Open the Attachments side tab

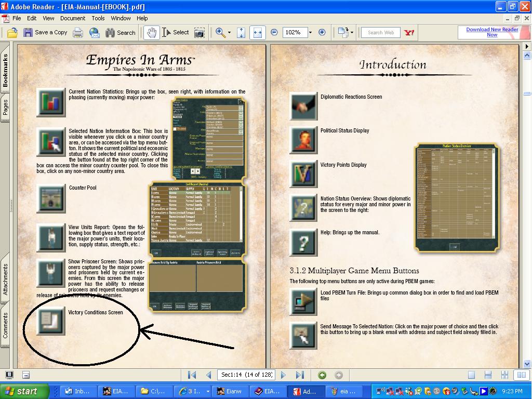(x=5, y=279)
